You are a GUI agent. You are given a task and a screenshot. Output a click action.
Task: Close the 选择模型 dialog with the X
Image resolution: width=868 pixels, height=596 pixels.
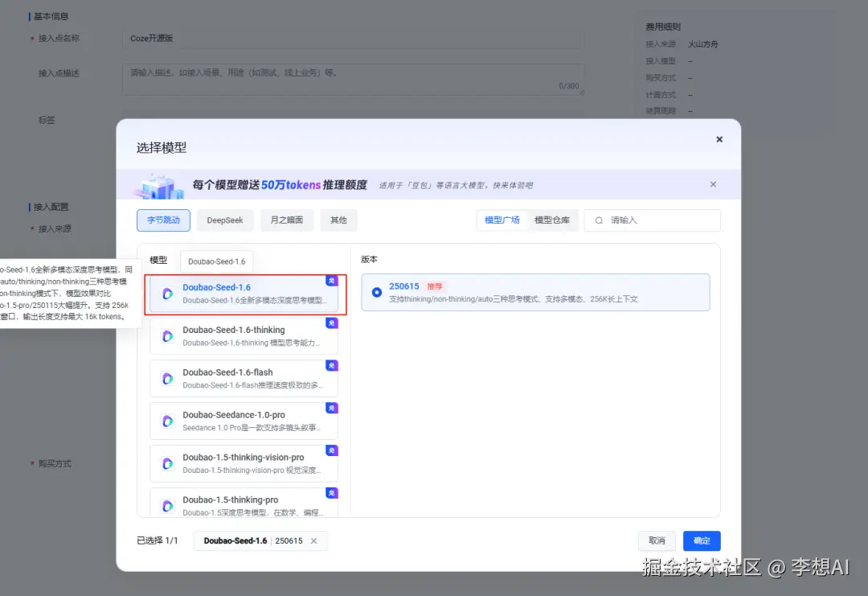[x=719, y=139]
